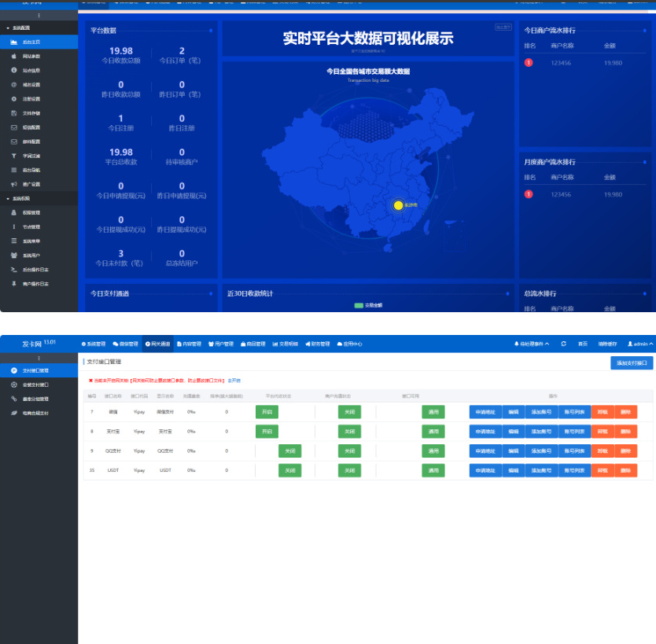The width and height of the screenshot is (656, 644).
Task: Click the vertical dots handle above 支付接口管理
Action: [x=39, y=359]
